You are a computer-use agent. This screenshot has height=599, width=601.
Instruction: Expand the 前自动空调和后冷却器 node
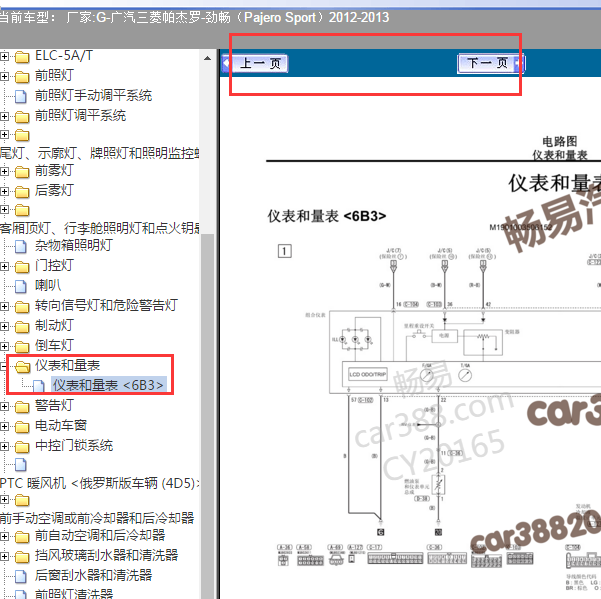click(x=4, y=537)
